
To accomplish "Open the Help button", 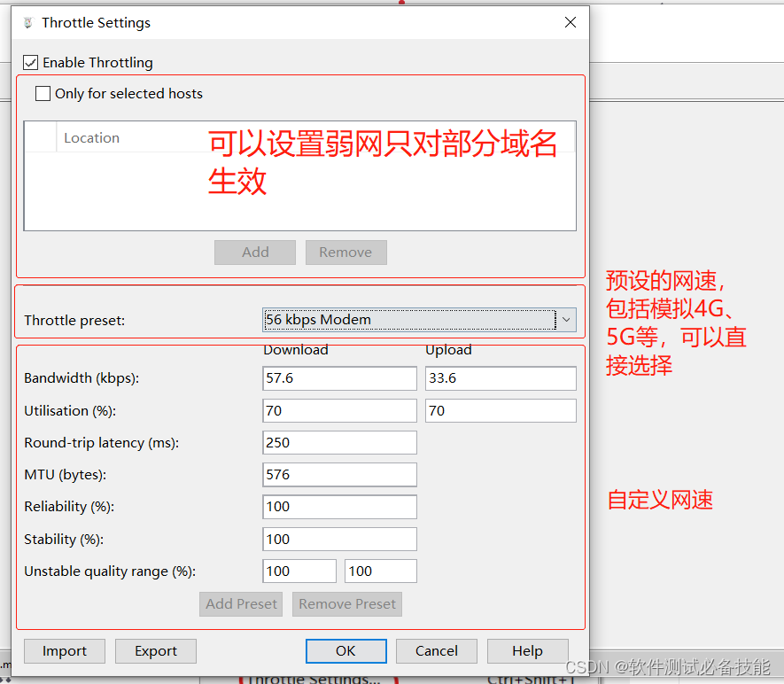I will 527,651.
